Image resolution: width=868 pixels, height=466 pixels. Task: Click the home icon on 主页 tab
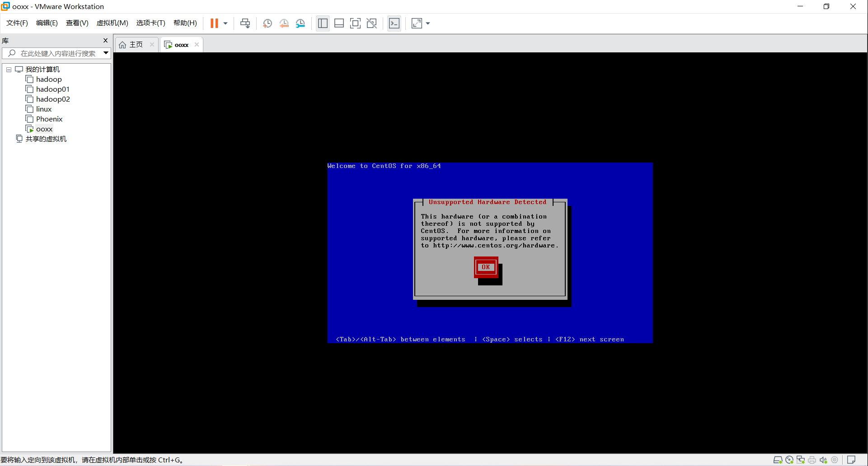122,45
